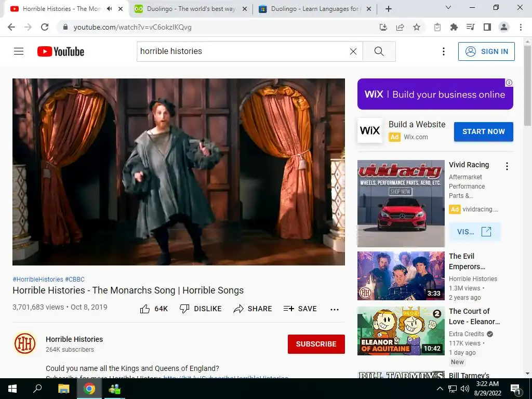The image size is (532, 399).
Task: Switch to Horrible Histories browser tab
Action: coord(61,9)
